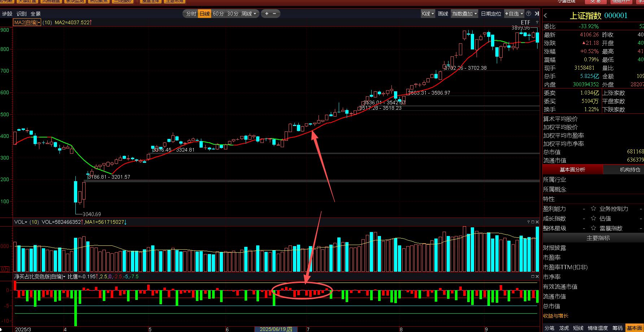Image resolution: width=644 pixels, height=332 pixels.
Task: Click the help question mark in toolbar
Action: [x=529, y=14]
